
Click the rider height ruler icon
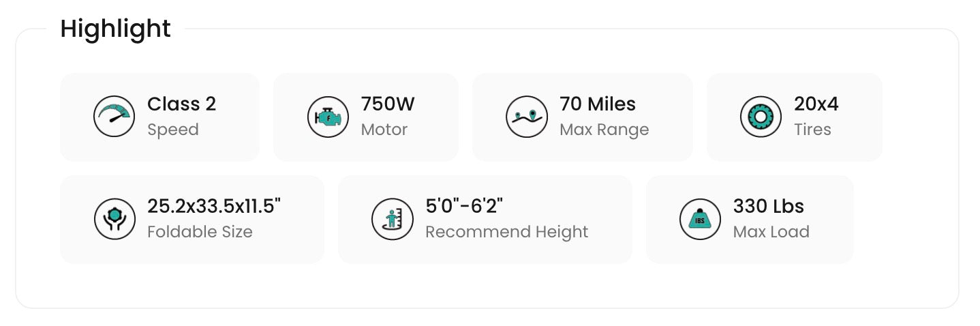click(392, 219)
